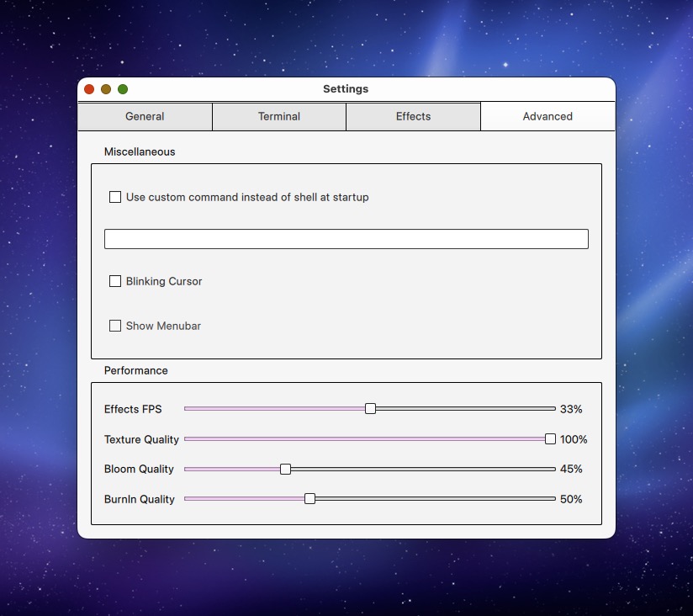Switch to the General tab
The image size is (693, 616).
coord(145,117)
